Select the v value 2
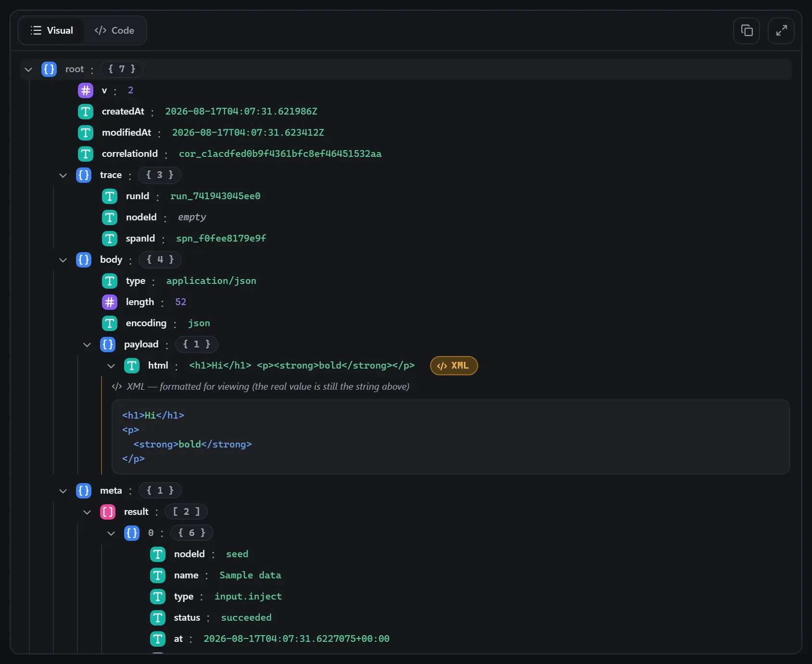Viewport: 812px width, 664px height. click(x=130, y=90)
